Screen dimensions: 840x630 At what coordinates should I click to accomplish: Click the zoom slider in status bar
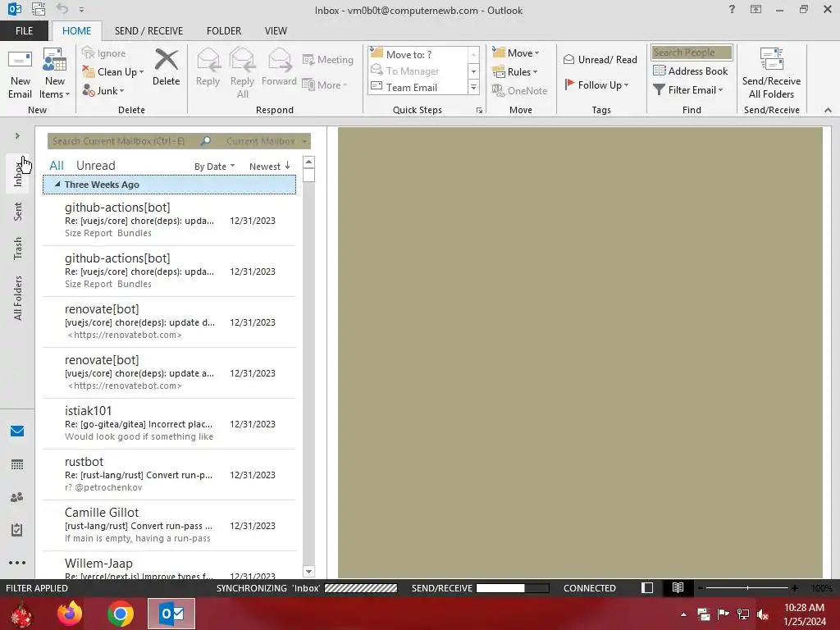[x=747, y=587]
